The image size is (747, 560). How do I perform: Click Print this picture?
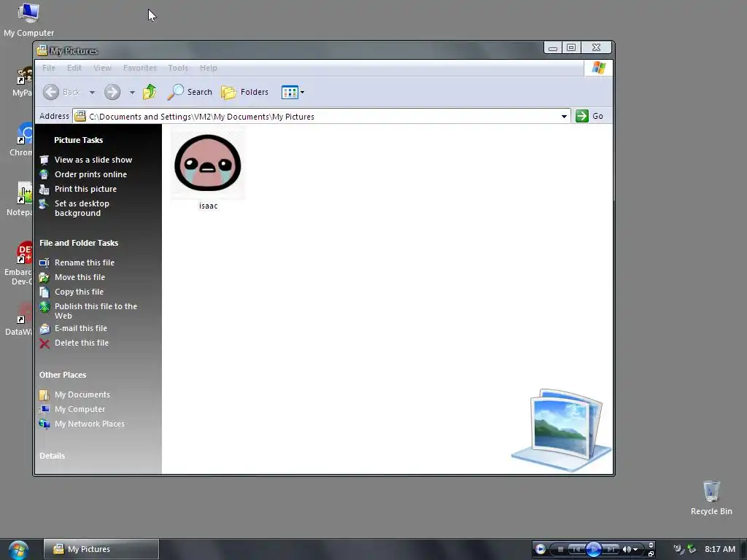85,189
